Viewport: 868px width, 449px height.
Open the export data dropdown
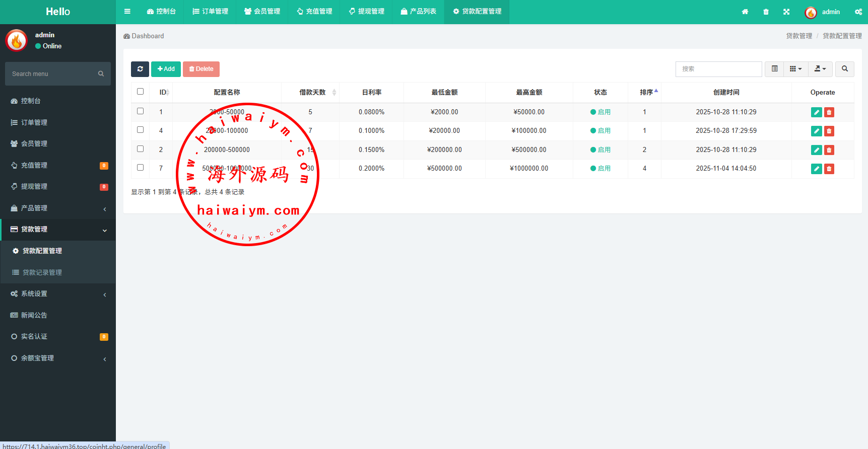click(x=820, y=69)
